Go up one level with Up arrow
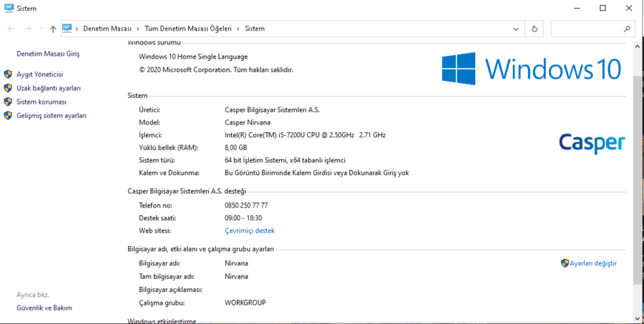The width and height of the screenshot is (644, 324). click(x=52, y=29)
